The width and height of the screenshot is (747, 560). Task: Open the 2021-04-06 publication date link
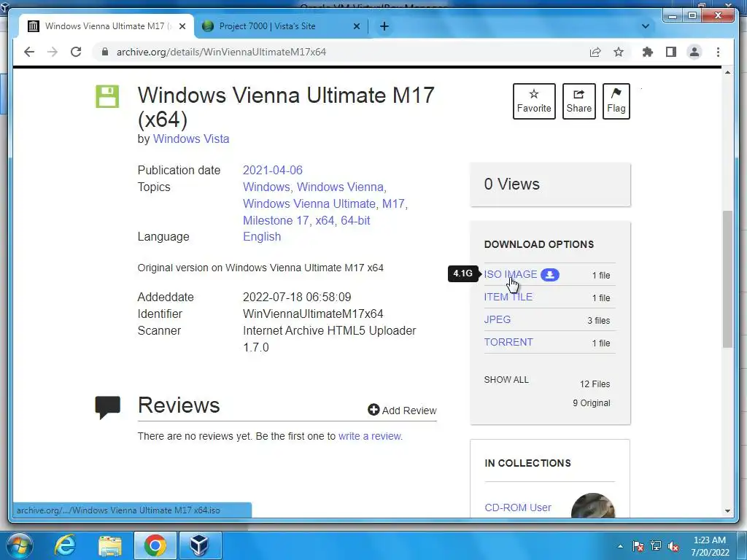click(x=273, y=170)
